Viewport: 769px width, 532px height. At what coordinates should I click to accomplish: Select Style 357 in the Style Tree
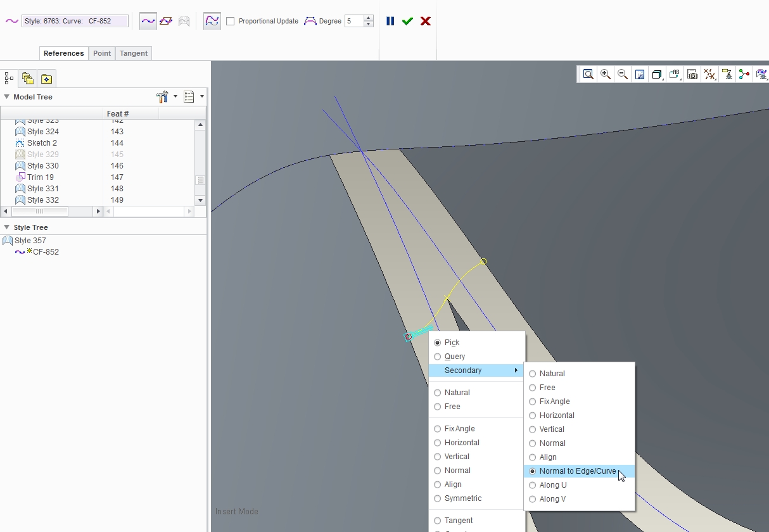click(x=30, y=241)
